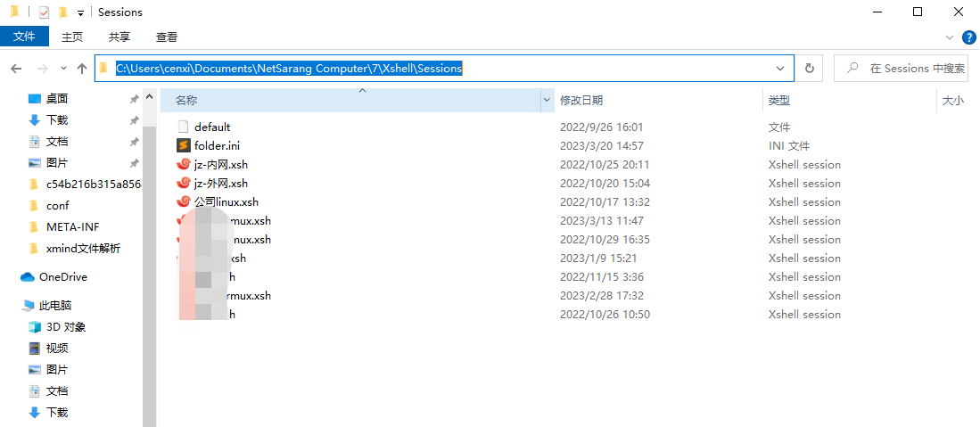Select the folder.ini file name
The width and height of the screenshot is (980, 427).
coord(217,145)
